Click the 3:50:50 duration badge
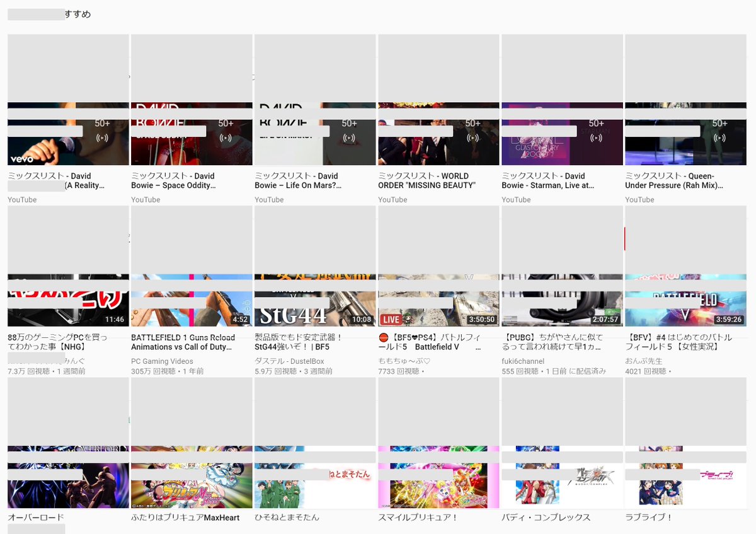The height and width of the screenshot is (534, 756). [481, 320]
